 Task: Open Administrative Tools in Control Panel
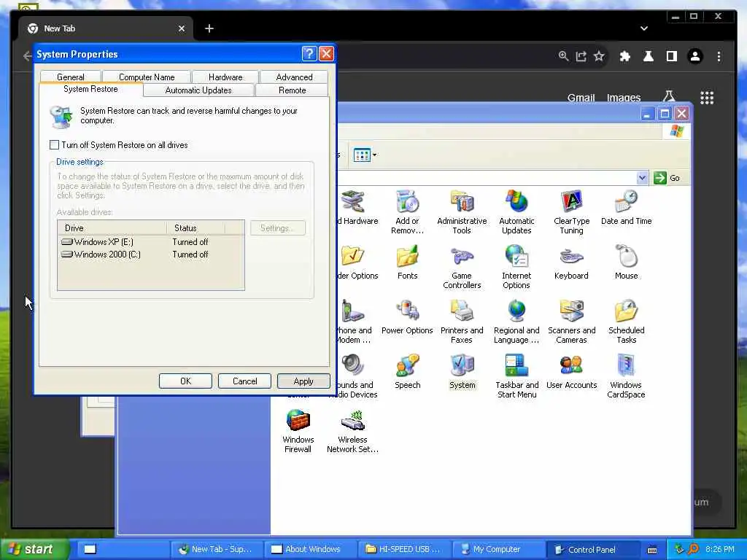click(462, 212)
